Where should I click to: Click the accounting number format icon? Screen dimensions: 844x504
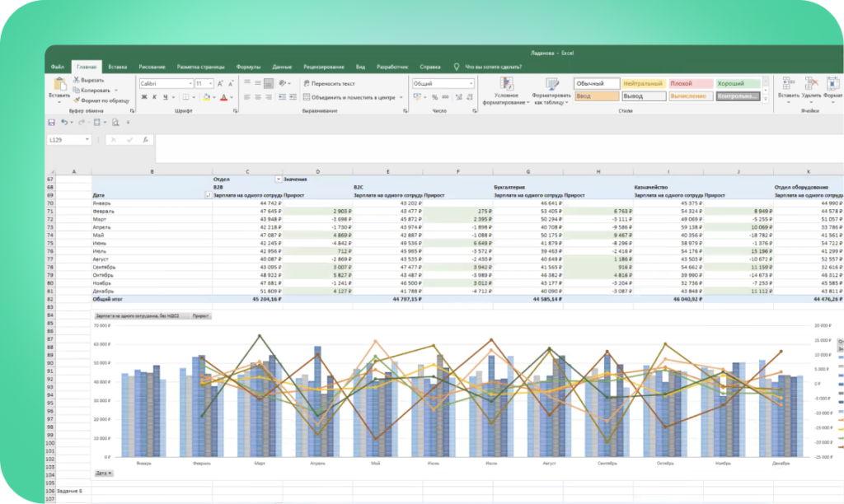(x=417, y=97)
